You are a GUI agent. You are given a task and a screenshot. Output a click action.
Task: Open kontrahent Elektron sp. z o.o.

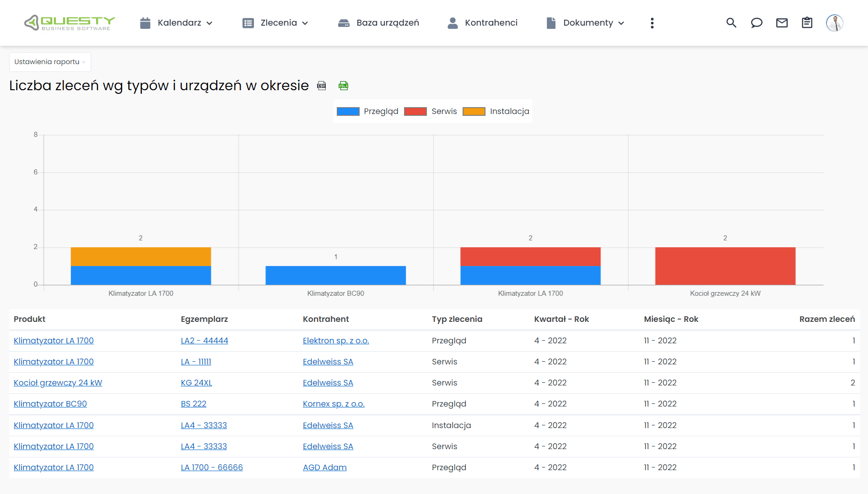click(336, 341)
